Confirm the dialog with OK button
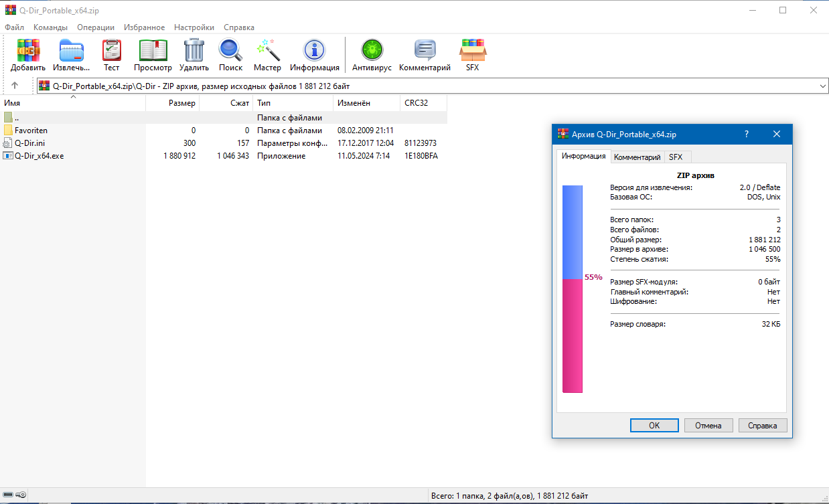Viewport: 829px width, 504px height. tap(654, 425)
